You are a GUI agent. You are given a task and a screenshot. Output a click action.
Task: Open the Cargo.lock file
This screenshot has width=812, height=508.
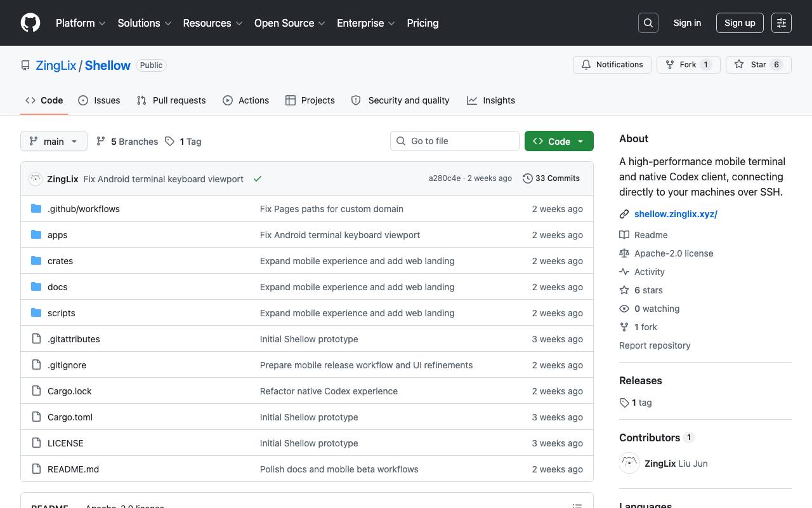[x=70, y=391]
